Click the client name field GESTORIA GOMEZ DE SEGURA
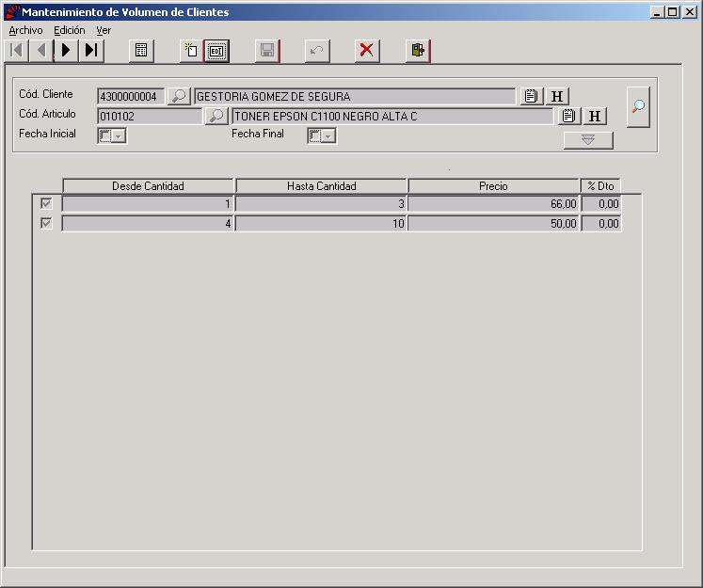703x588 pixels. (355, 96)
